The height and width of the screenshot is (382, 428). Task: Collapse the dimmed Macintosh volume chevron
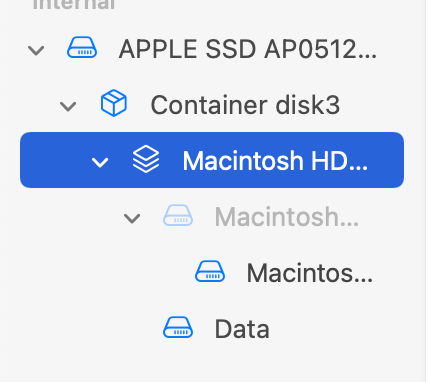click(x=132, y=218)
